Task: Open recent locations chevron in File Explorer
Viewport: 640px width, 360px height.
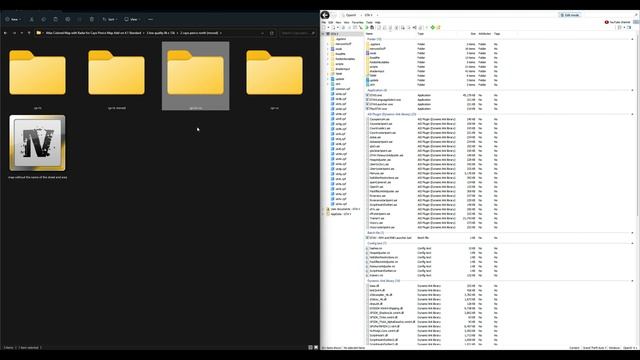Action: point(22,33)
